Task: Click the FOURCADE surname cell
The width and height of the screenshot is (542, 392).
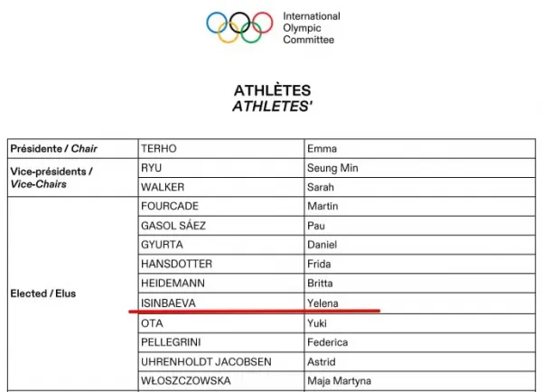Action: click(170, 206)
